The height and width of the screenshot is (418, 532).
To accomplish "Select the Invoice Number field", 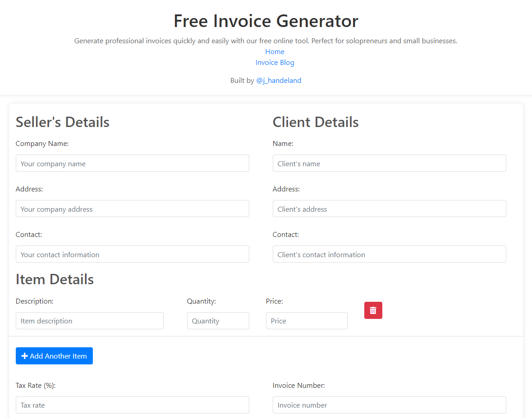I will coord(389,405).
